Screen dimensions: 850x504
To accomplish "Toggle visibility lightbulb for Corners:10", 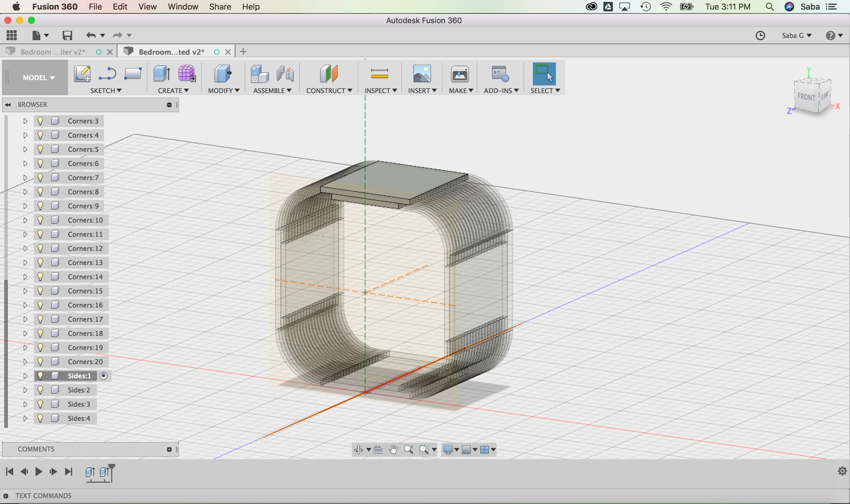I will pyautogui.click(x=40, y=220).
